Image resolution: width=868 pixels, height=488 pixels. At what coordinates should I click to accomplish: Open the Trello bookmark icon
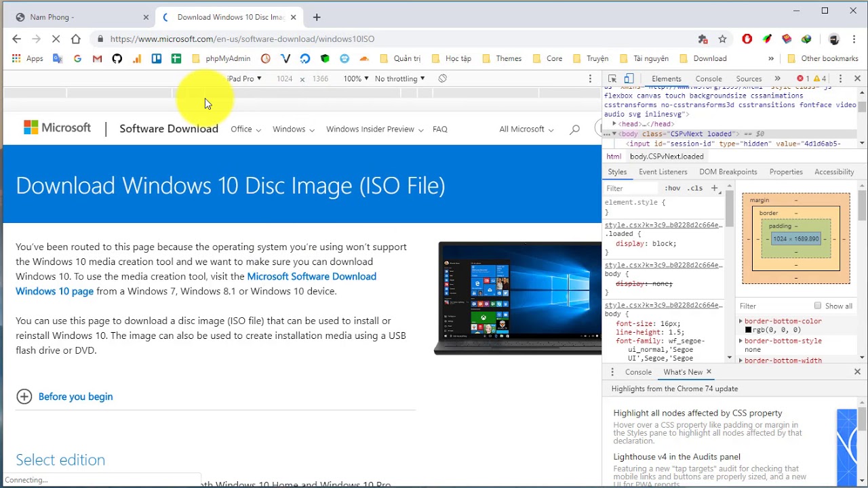coord(157,58)
